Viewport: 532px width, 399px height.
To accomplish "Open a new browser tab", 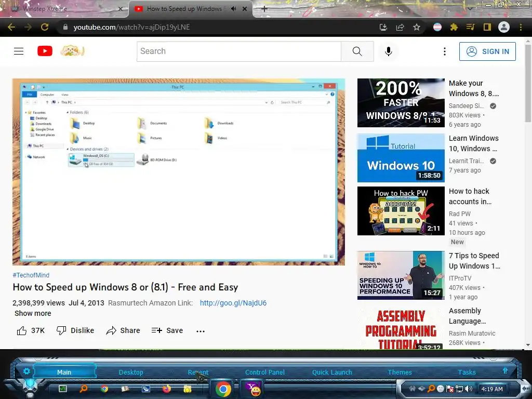I will click(x=264, y=9).
